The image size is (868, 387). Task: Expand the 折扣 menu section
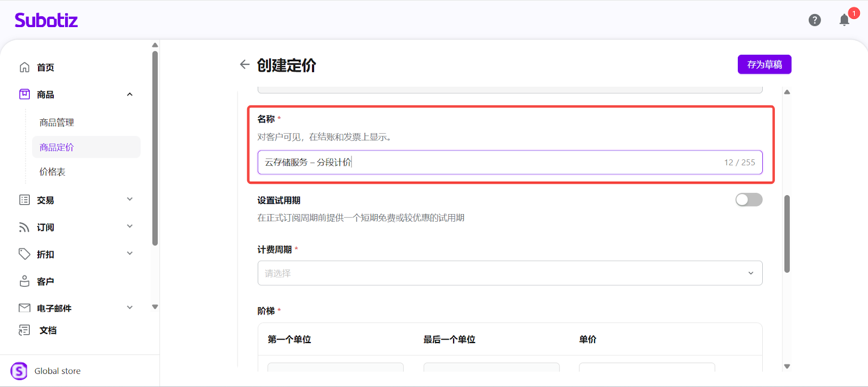130,254
